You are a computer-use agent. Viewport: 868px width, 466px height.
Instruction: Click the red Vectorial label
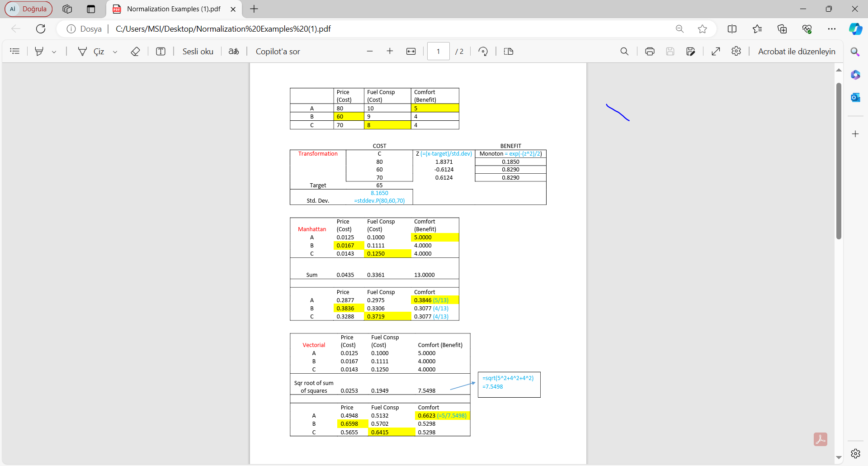(314, 345)
